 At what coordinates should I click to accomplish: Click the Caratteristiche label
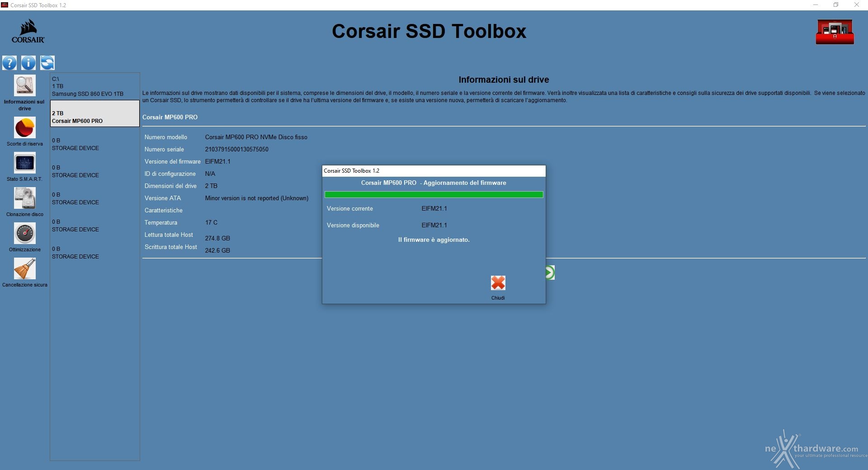[164, 210]
